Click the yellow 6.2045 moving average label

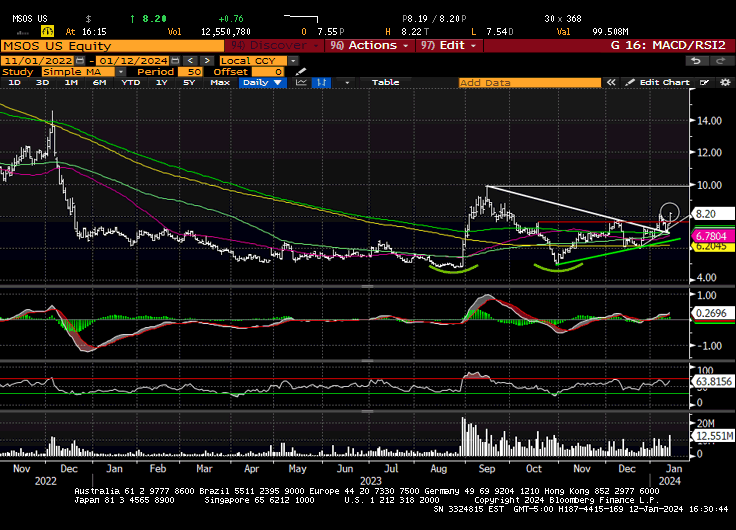tap(713, 246)
